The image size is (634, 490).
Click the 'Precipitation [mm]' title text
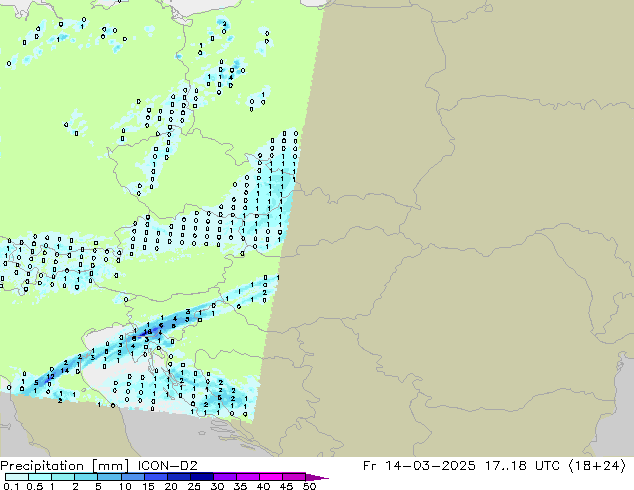coord(65,466)
